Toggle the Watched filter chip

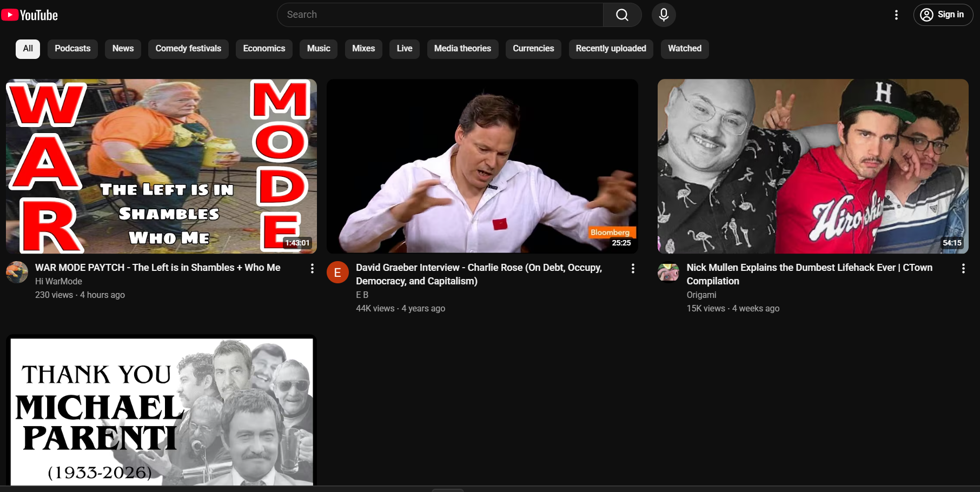[x=684, y=49]
